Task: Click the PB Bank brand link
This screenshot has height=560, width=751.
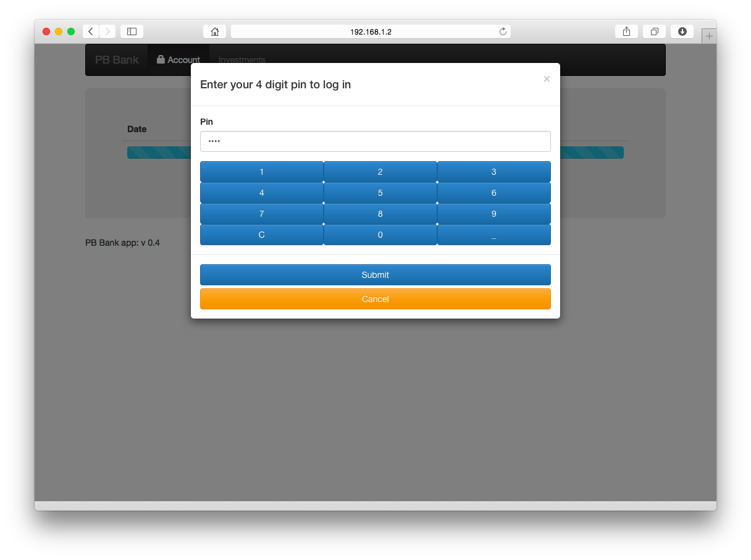Action: click(117, 60)
